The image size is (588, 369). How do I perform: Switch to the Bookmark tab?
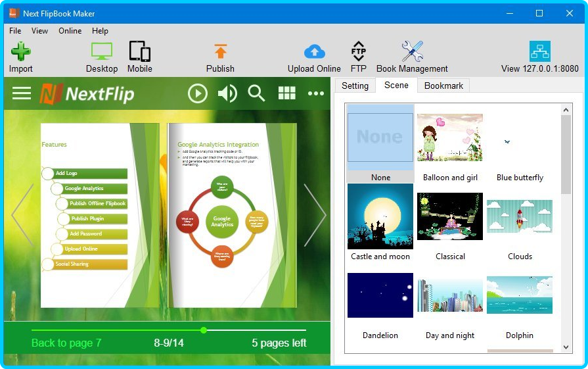pyautogui.click(x=443, y=86)
